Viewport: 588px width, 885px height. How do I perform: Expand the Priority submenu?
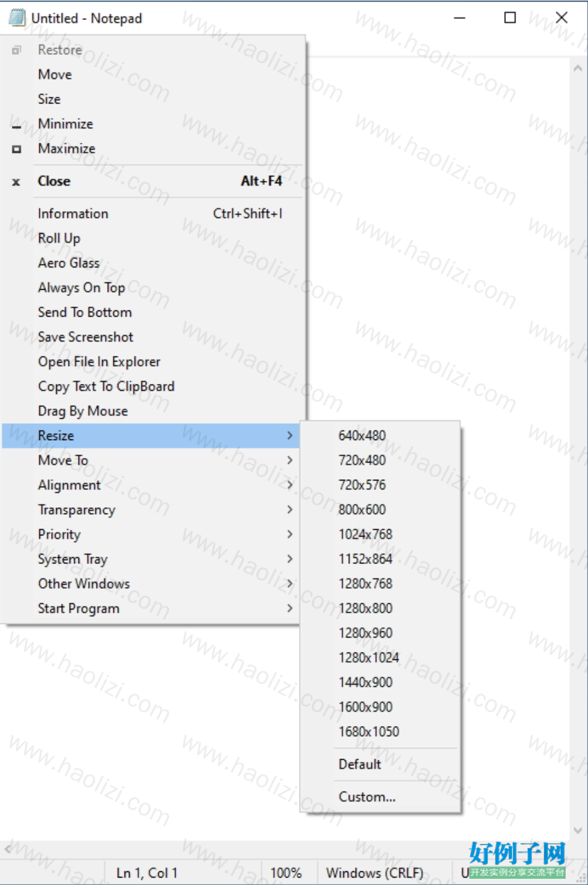151,535
